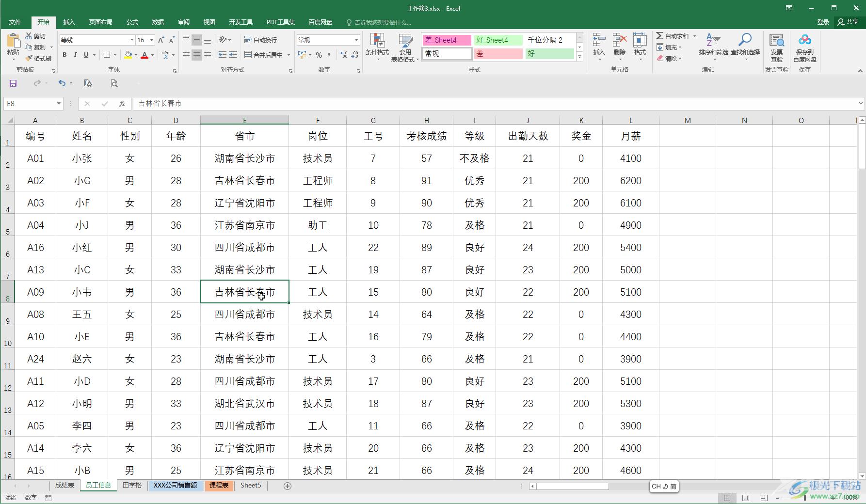Open the Conditional Formatting icon
The width and height of the screenshot is (866, 504).
377,41
